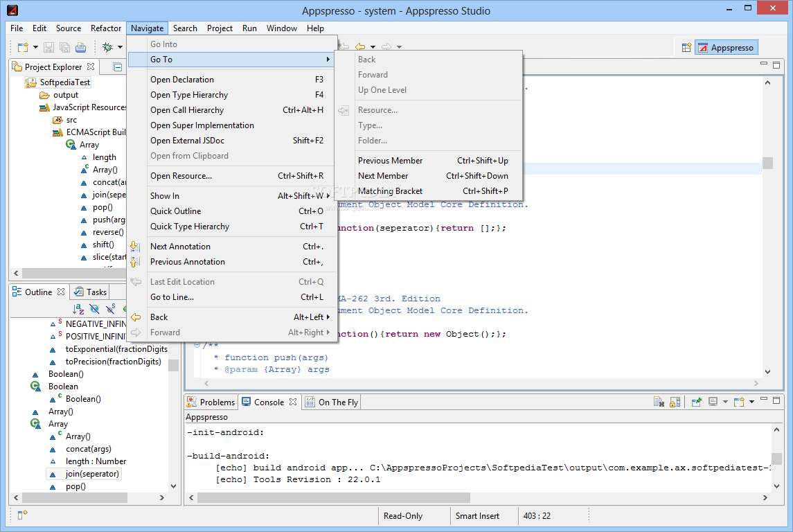Click the Save toolbar icon

pyautogui.click(x=48, y=48)
